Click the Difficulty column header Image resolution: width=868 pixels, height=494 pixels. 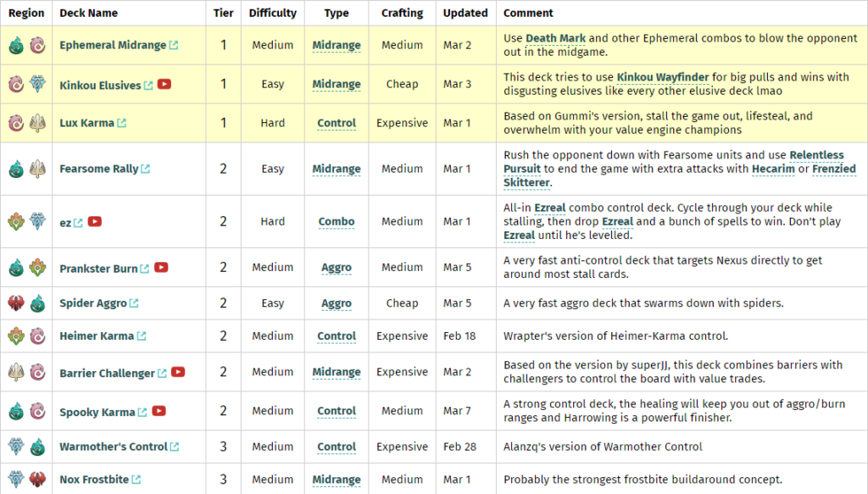click(x=273, y=13)
